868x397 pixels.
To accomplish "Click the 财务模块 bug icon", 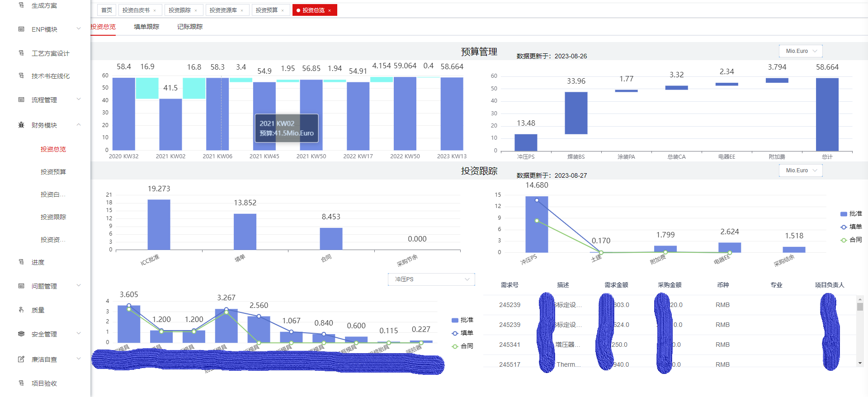I will pyautogui.click(x=21, y=125).
